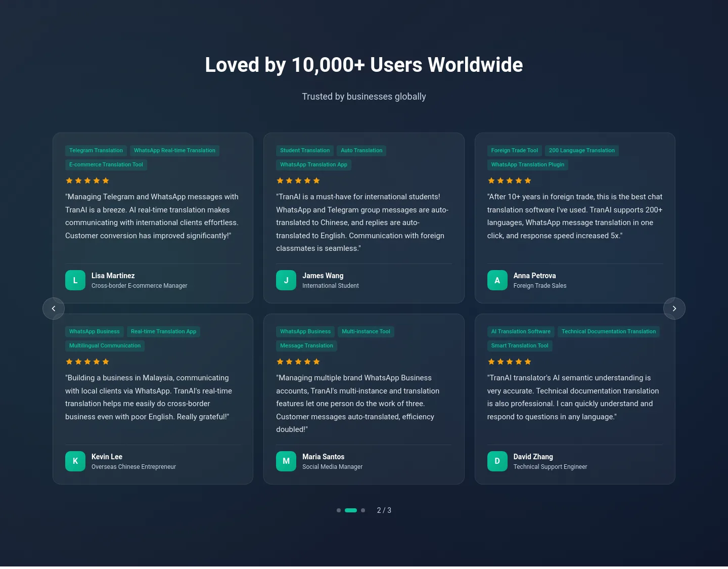
Task: Click the Telegram Translation tag
Action: tap(96, 151)
